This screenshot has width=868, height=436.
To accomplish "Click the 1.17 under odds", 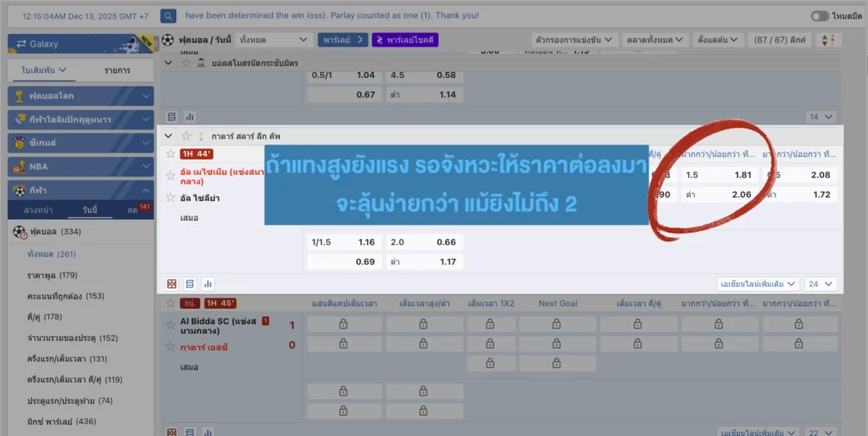I will click(448, 261).
